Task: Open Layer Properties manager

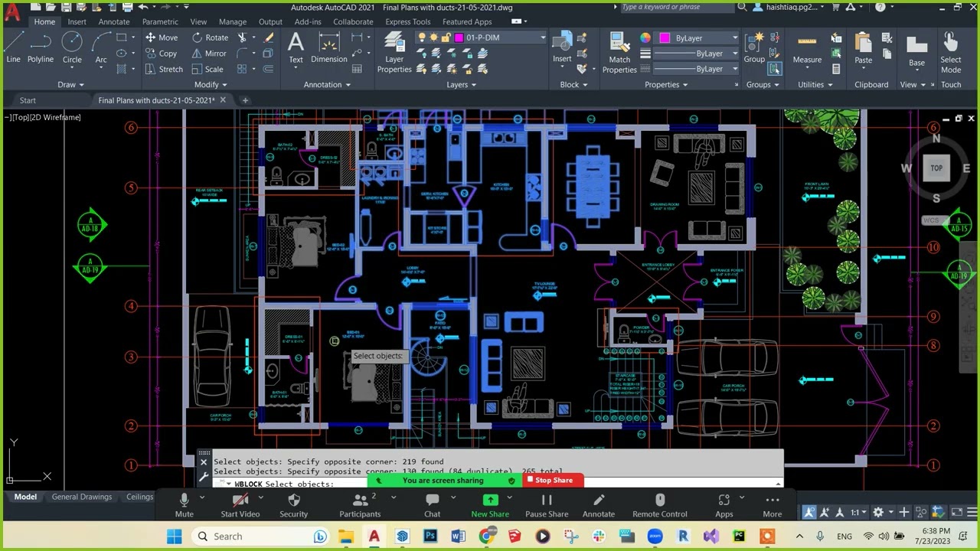Action: (394, 52)
